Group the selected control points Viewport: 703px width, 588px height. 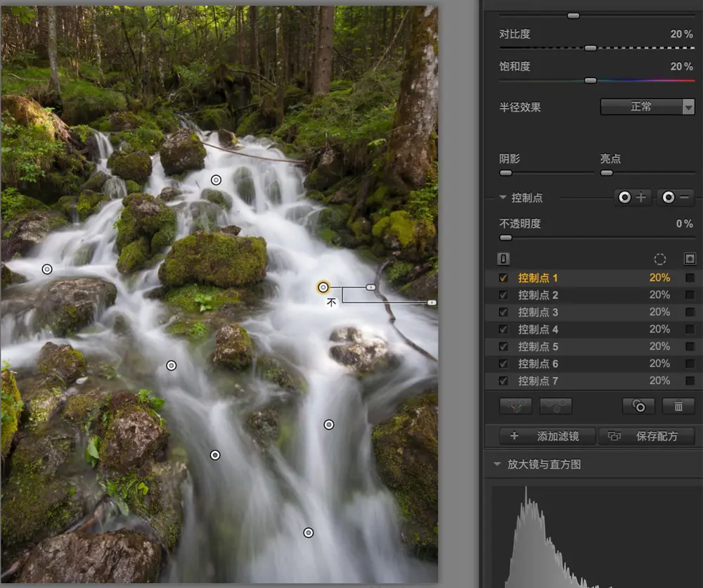point(515,407)
